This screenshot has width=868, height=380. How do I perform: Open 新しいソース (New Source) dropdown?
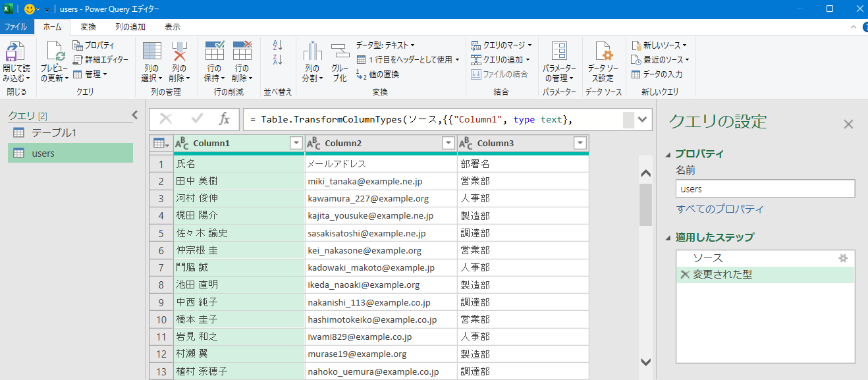[x=659, y=45]
